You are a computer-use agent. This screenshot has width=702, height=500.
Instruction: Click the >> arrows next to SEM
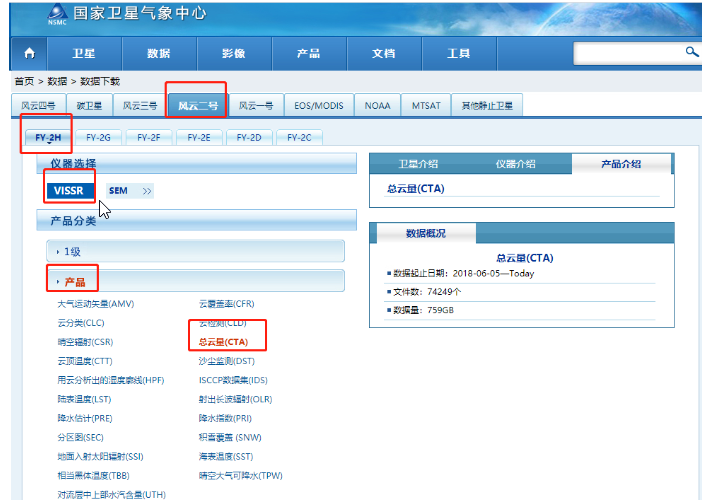point(147,190)
